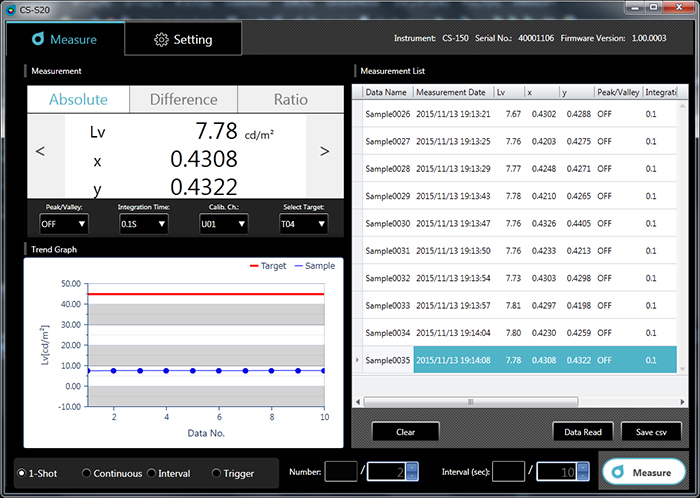
Task: Open the Peak/Valley dropdown
Action: coord(63,224)
